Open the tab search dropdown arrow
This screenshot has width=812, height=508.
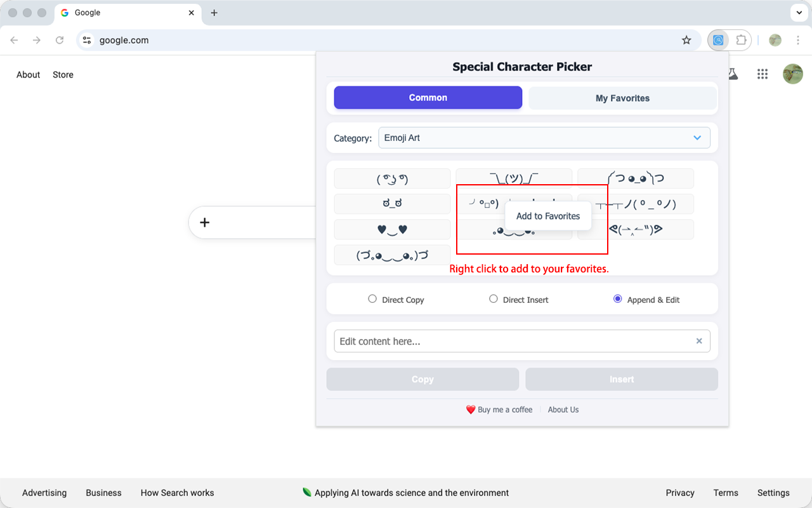pos(798,13)
